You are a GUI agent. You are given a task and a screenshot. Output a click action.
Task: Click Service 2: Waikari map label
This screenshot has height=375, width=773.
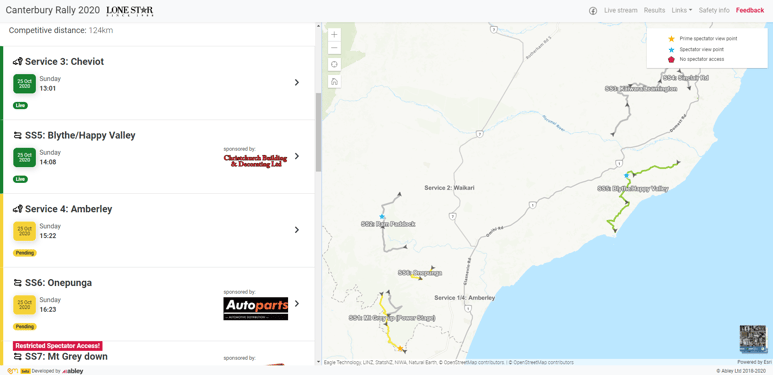pos(449,188)
